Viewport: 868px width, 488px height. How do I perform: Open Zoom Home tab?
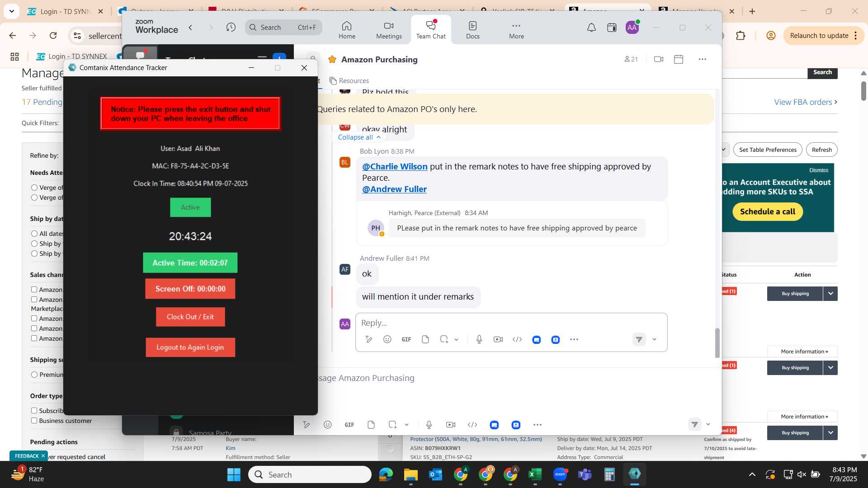tap(347, 30)
